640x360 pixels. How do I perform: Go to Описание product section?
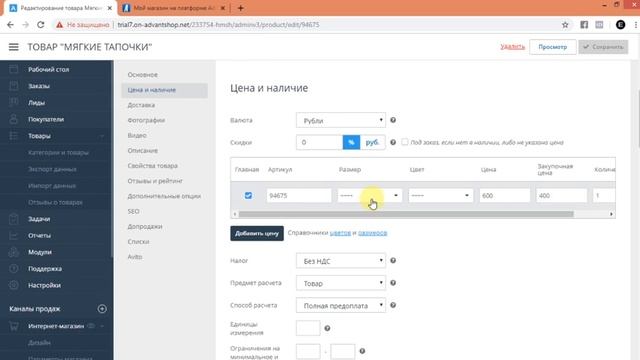click(x=142, y=150)
